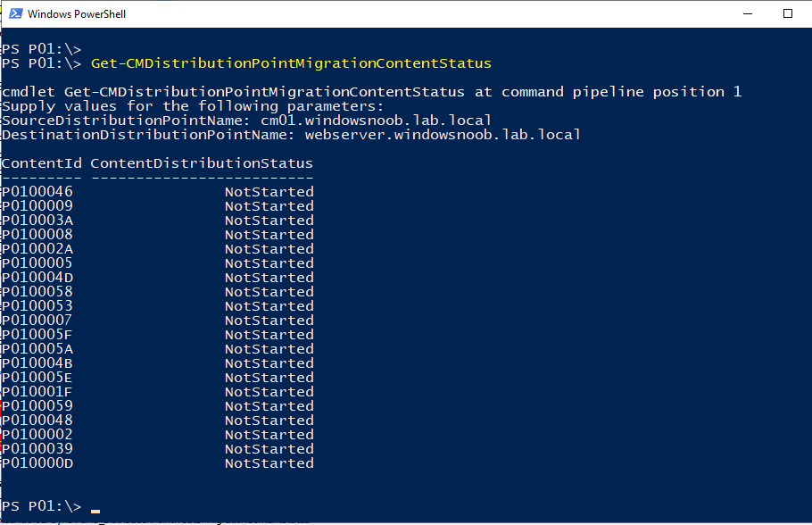Click the blinking cursor at bottom prompt
This screenshot has width=812, height=525.
[x=95, y=511]
